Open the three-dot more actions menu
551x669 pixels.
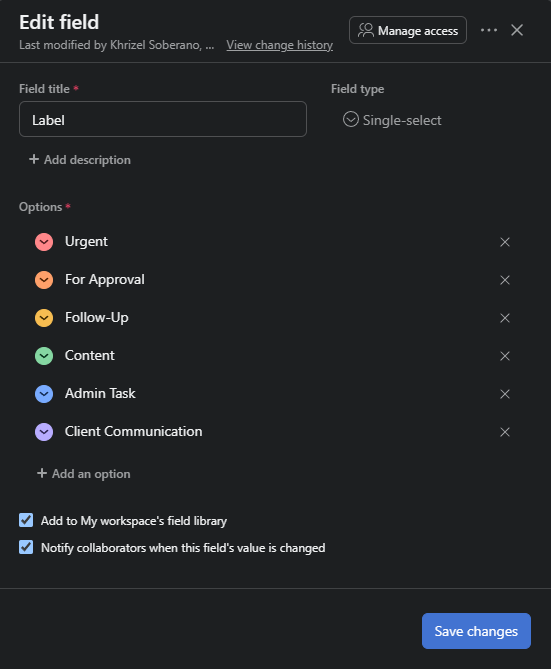click(x=489, y=30)
